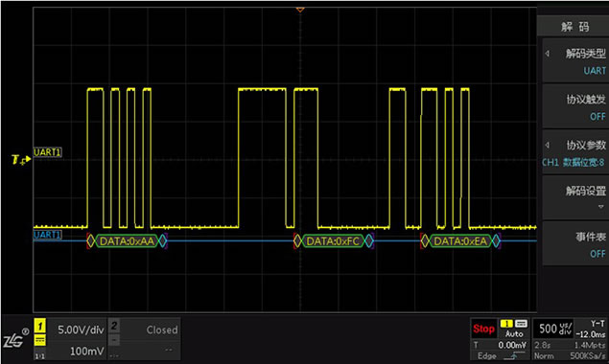Select decoded packet DATA:0xFC
Image resolution: width=609 pixels, height=364 pixels.
(333, 241)
